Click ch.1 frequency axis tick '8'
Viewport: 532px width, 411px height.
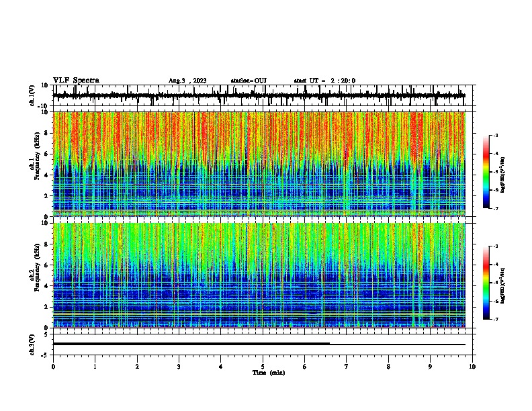click(x=47, y=133)
